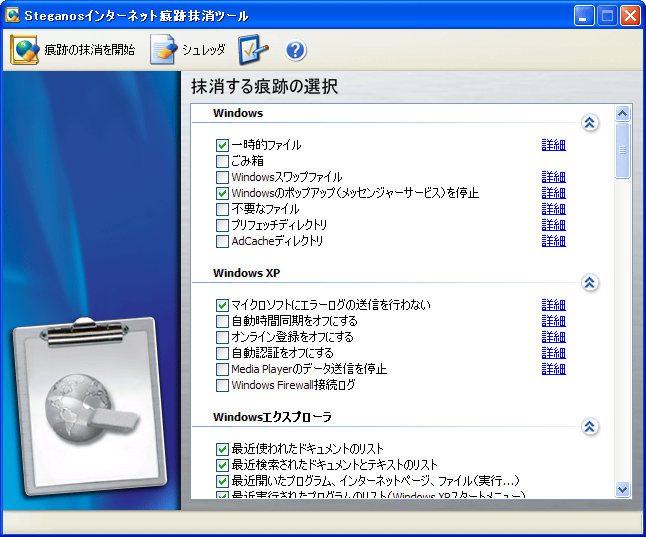Screen dimensions: 646x537
Task: Enable プリフェッチディレクトリ checkbox
Action: point(222,225)
